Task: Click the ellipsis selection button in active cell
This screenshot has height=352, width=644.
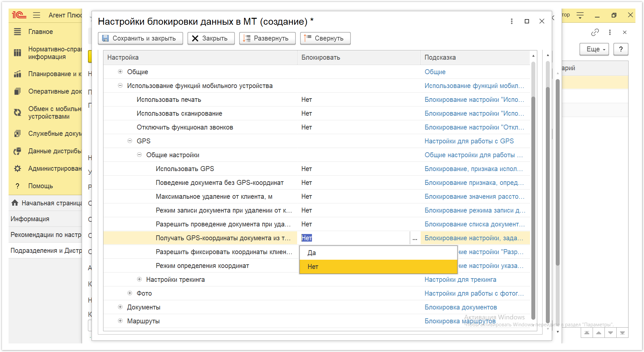Action: point(415,238)
